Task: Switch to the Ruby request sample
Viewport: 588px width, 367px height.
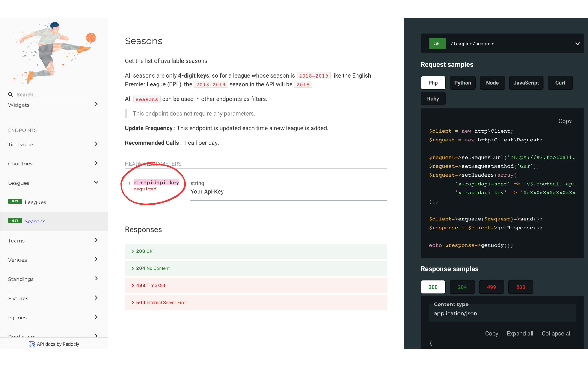Action: [433, 99]
